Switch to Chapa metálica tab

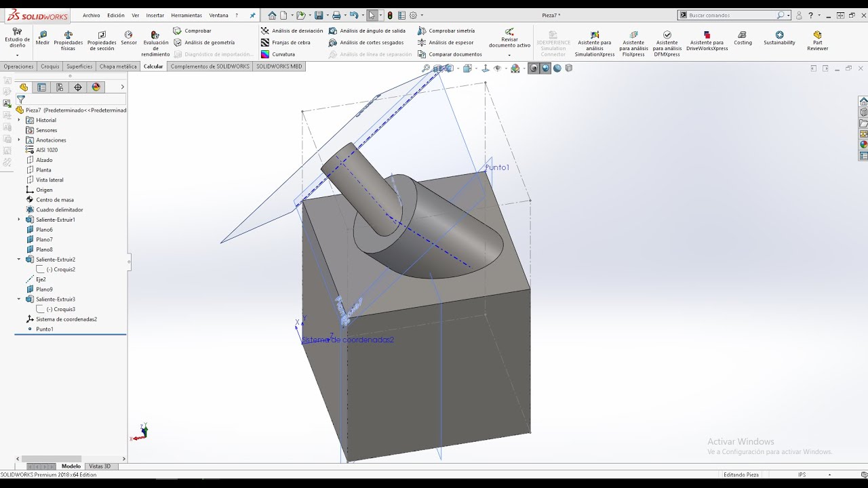pyautogui.click(x=118, y=66)
